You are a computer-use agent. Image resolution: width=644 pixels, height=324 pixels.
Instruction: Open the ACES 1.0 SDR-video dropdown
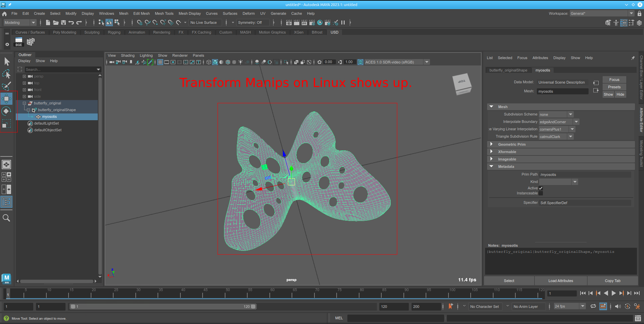pos(427,62)
